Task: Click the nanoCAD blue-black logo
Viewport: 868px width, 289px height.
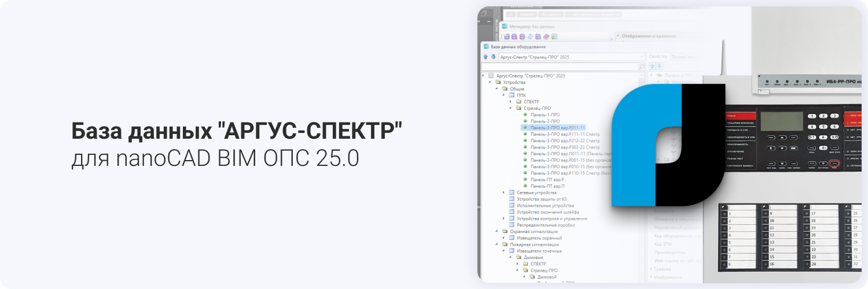Action: (667, 145)
